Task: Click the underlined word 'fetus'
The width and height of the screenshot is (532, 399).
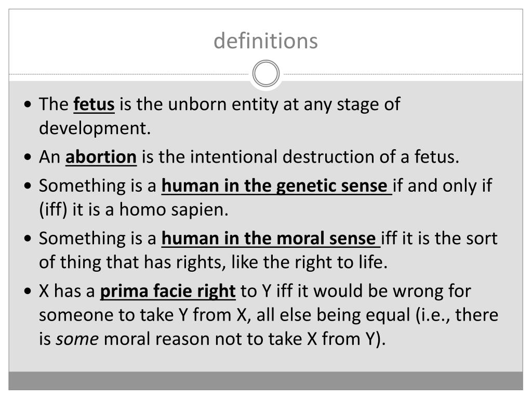Action: coord(94,104)
